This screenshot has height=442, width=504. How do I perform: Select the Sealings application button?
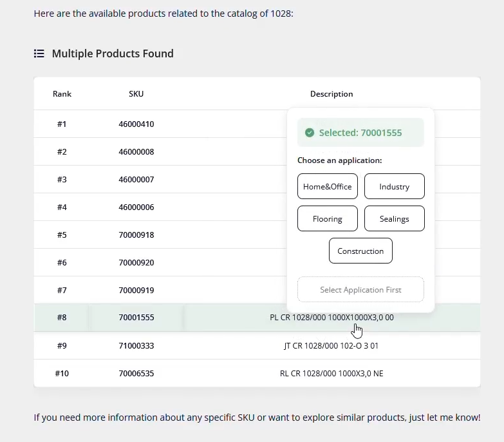click(x=394, y=219)
